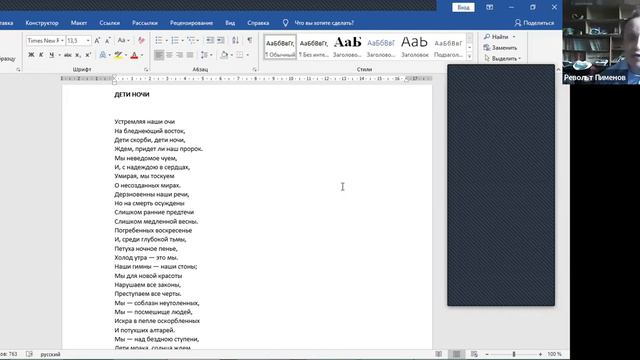Viewport: 640px width, 360px height.
Task: Center-align the paragraph
Action: tap(169, 55)
